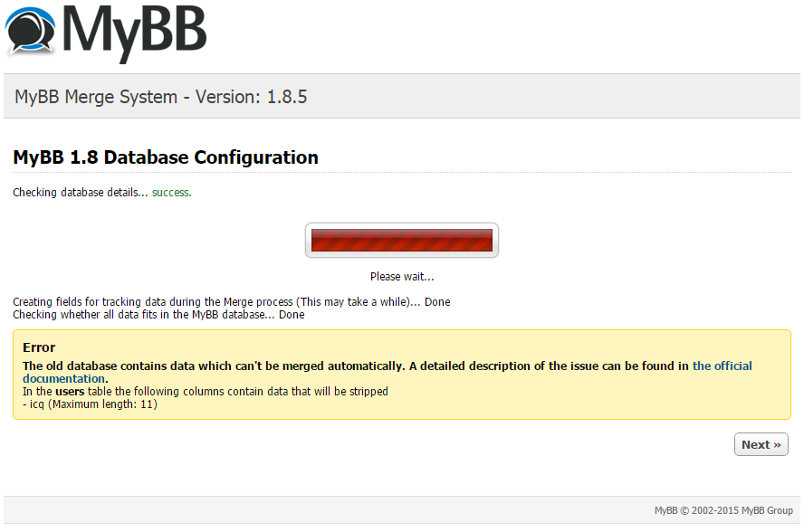Click the 'Please wait...' status text

(x=402, y=277)
